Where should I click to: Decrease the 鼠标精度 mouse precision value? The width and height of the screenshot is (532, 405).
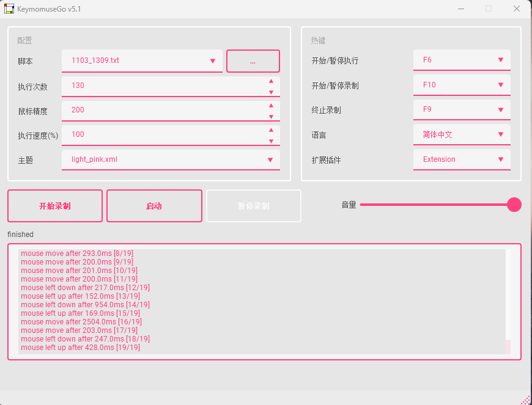(271, 117)
